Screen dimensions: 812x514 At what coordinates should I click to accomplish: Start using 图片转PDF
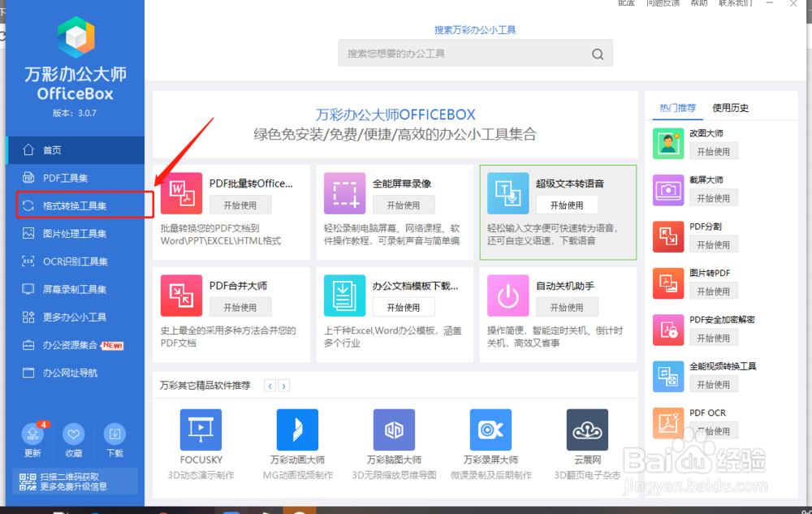click(x=714, y=292)
